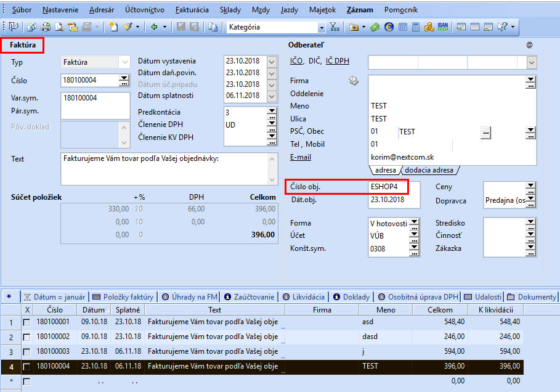Image resolution: width=560 pixels, height=392 pixels.
Task: Open the Súbor menu
Action: click(x=22, y=10)
